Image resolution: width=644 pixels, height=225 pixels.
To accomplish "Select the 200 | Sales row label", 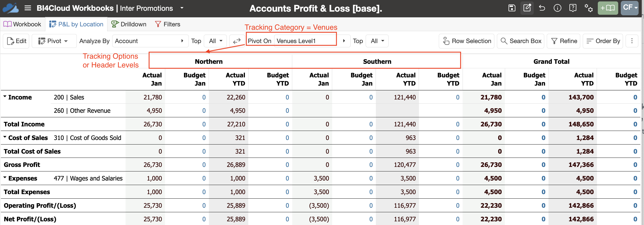I will click(69, 97).
